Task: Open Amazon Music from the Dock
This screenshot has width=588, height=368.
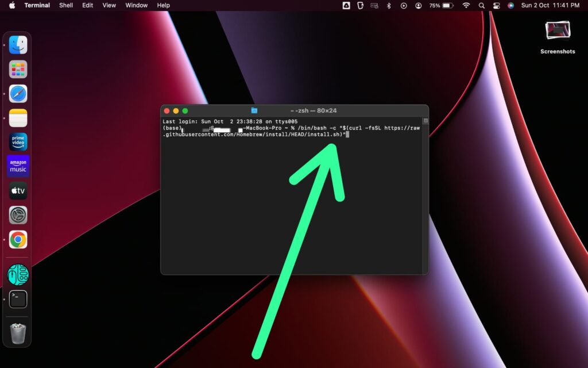Action: coord(17,166)
